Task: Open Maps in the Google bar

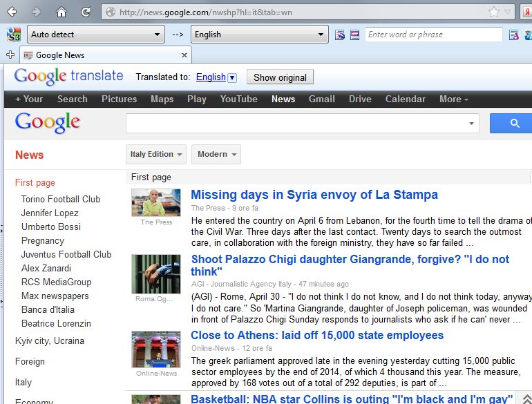Action: click(162, 99)
